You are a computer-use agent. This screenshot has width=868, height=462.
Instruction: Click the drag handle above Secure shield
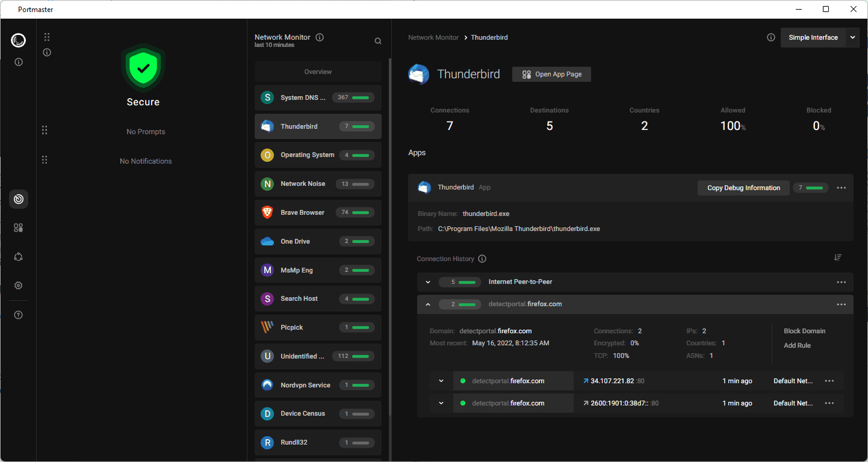(47, 37)
